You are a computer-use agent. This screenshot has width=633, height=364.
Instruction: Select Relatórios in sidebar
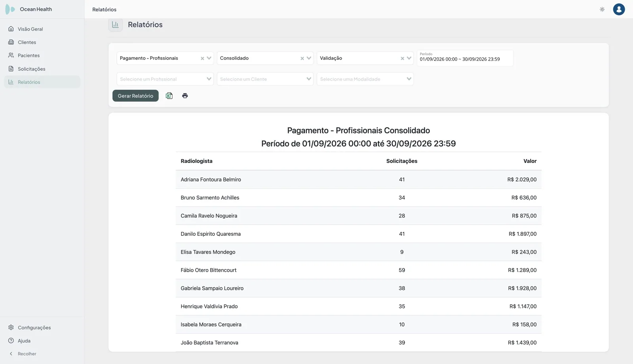click(42, 82)
